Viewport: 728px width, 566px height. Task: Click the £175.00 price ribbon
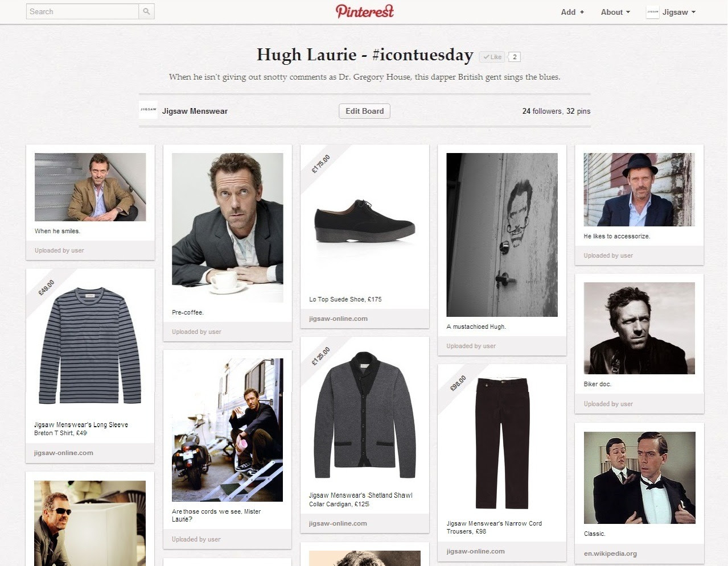pyautogui.click(x=321, y=164)
